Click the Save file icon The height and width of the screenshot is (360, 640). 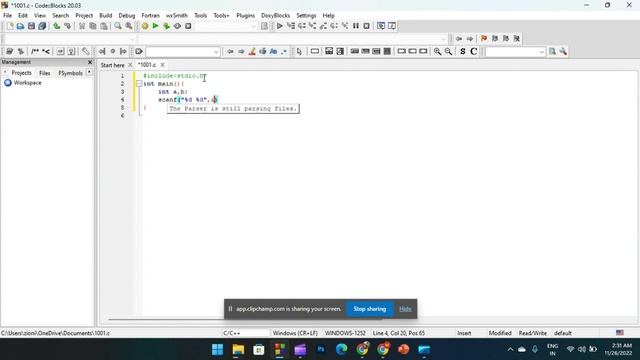[x=31, y=26]
